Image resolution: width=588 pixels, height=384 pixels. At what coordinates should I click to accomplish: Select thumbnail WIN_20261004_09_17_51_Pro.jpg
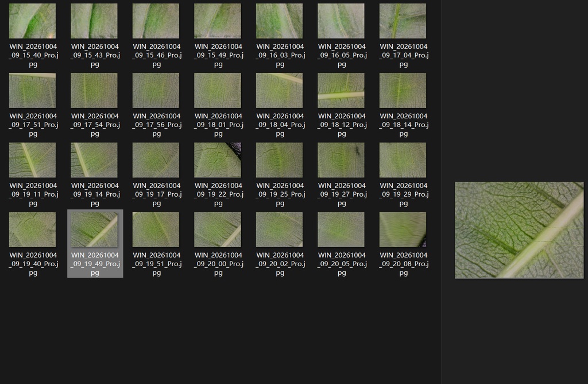32,90
